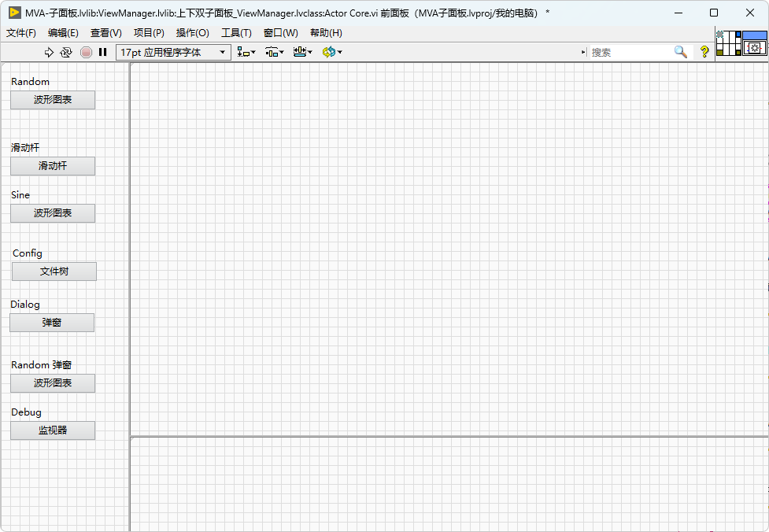
Task: Open the 项目(P) menu
Action: 149,33
